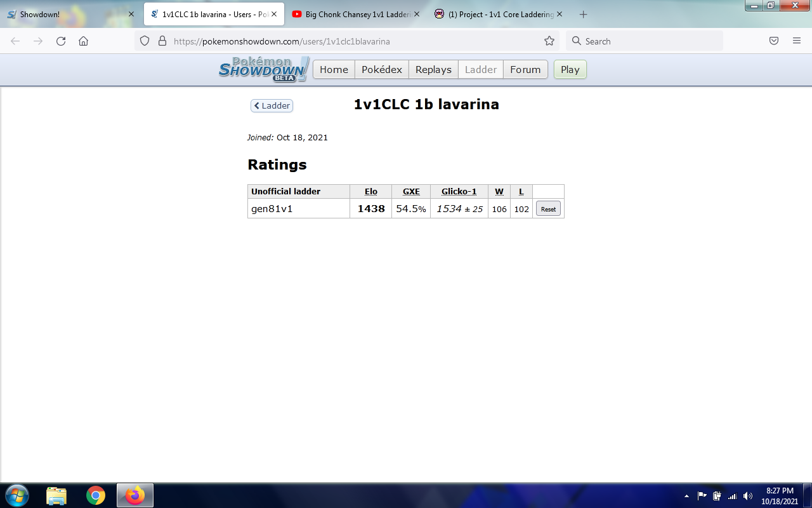Bookmark this page with the star icon
This screenshot has width=812, height=508.
[549, 41]
